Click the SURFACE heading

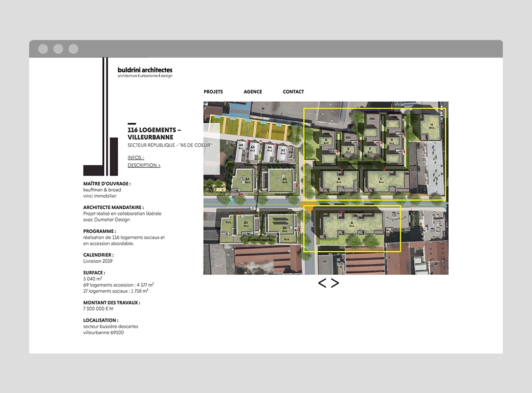[x=94, y=273]
